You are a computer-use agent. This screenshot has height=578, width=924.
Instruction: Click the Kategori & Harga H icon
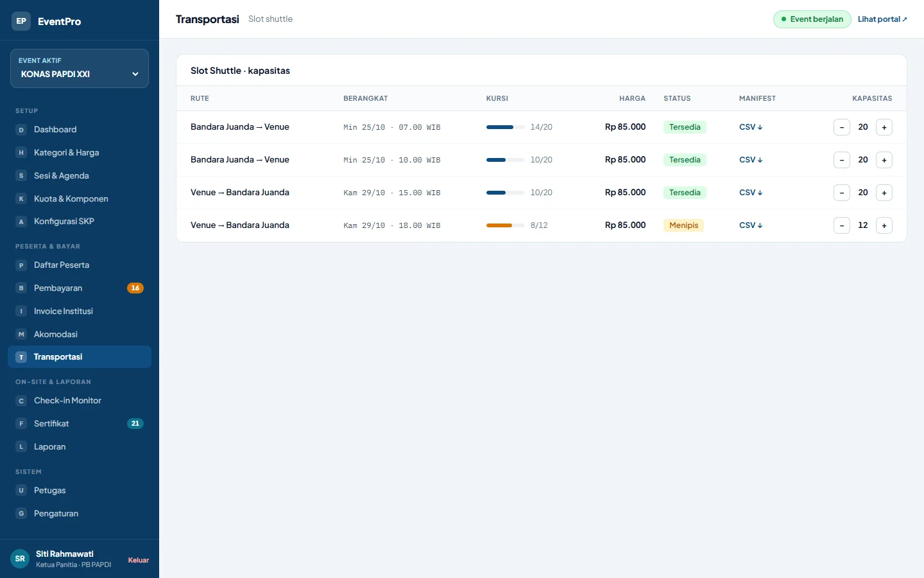tap(21, 153)
